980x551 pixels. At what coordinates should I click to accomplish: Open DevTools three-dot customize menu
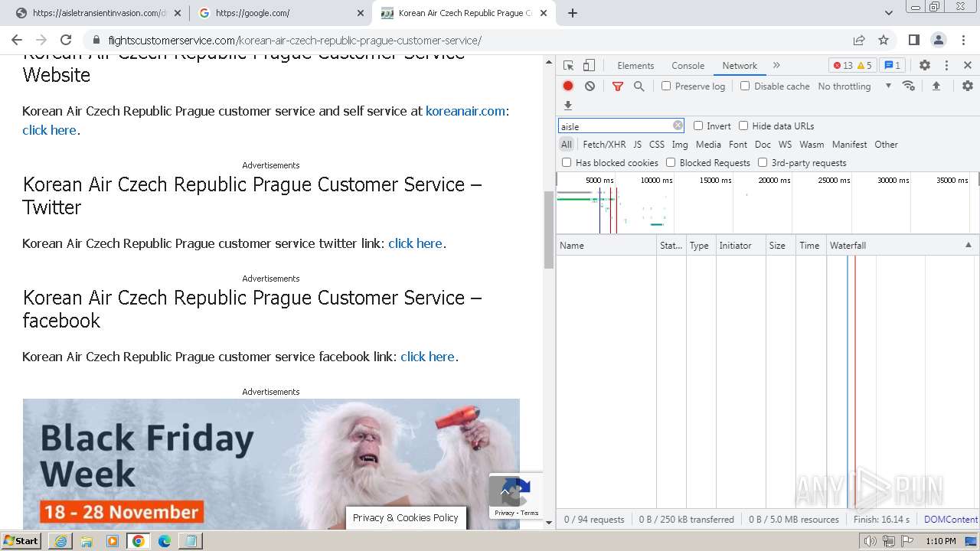[946, 66]
